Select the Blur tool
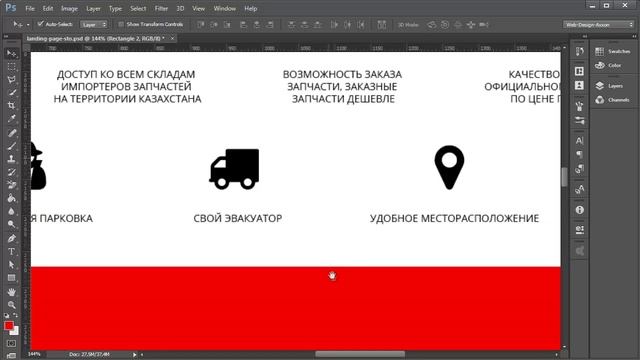Image resolution: width=640 pixels, height=360 pixels. 11,211
